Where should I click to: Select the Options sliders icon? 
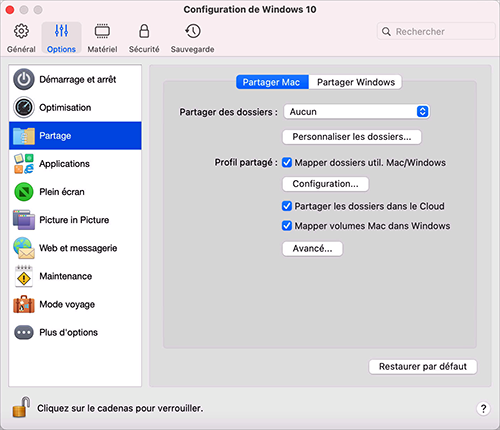(x=61, y=31)
